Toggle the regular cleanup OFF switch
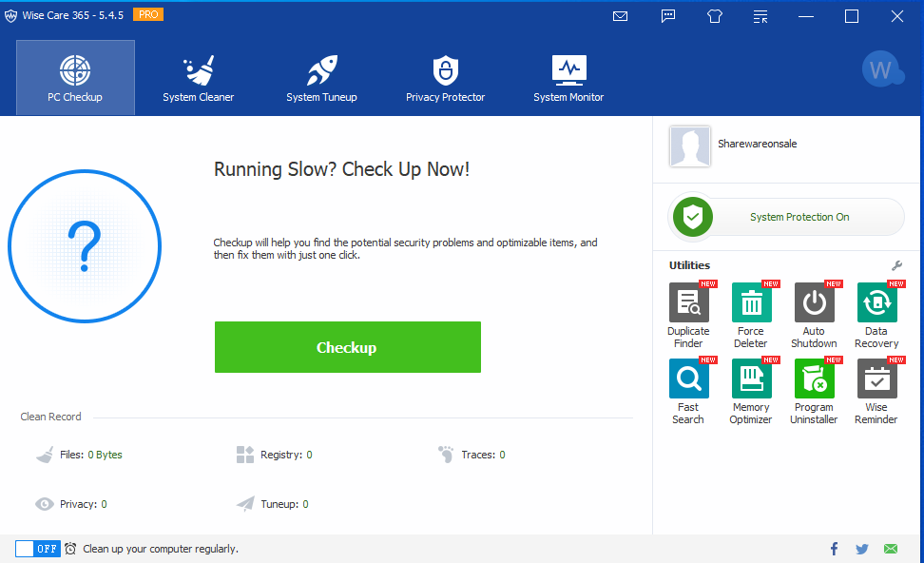Image resolution: width=924 pixels, height=563 pixels. 38,549
